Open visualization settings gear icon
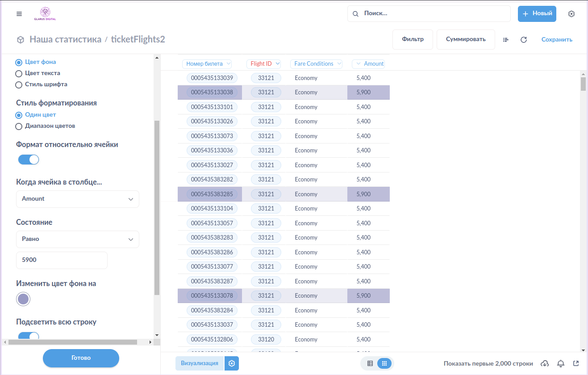 tap(231, 363)
